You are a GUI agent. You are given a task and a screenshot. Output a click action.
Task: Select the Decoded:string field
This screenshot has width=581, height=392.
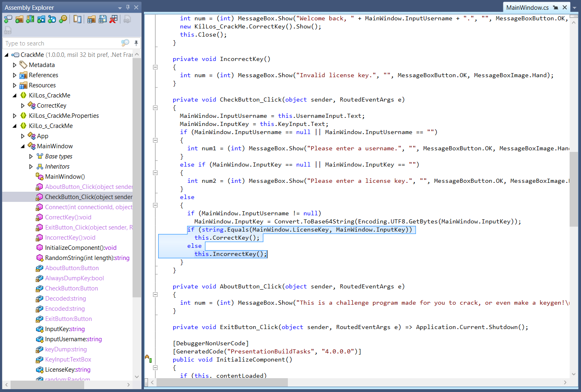pos(65,299)
